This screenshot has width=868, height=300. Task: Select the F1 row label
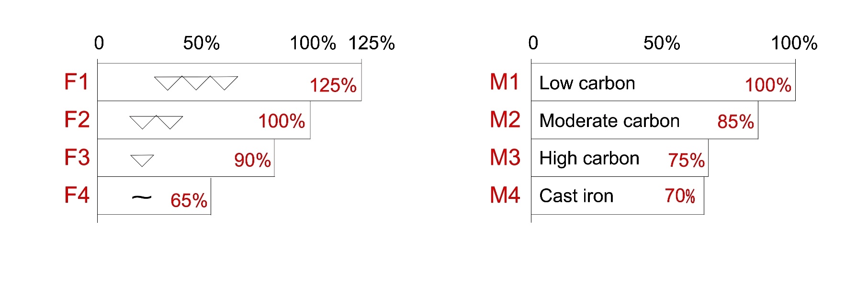pos(77,82)
